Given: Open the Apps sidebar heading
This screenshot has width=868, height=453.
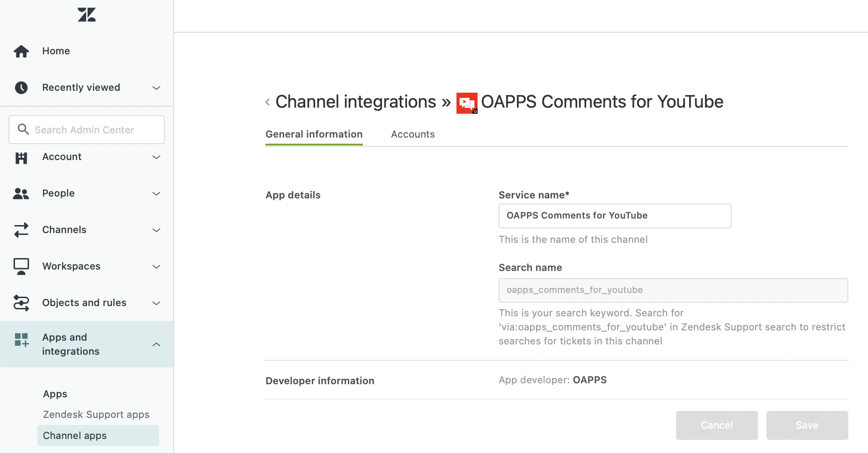Looking at the screenshot, I should point(55,394).
